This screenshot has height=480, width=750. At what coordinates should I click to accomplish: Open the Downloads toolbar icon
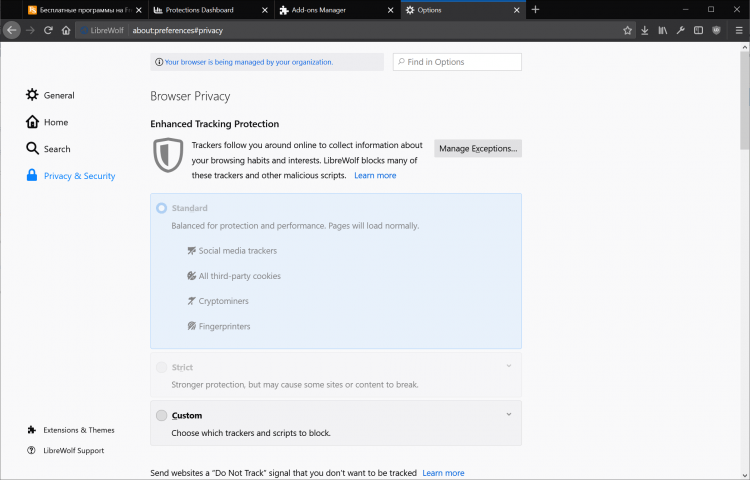pos(645,30)
